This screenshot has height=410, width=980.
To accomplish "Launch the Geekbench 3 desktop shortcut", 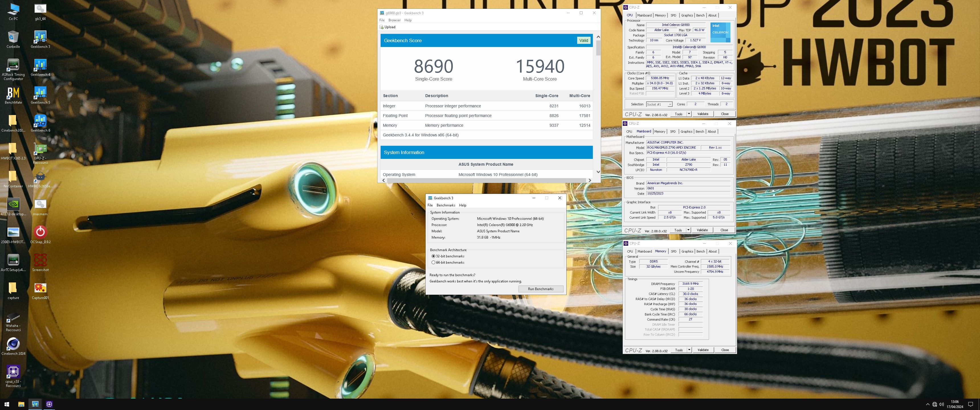I will point(40,40).
